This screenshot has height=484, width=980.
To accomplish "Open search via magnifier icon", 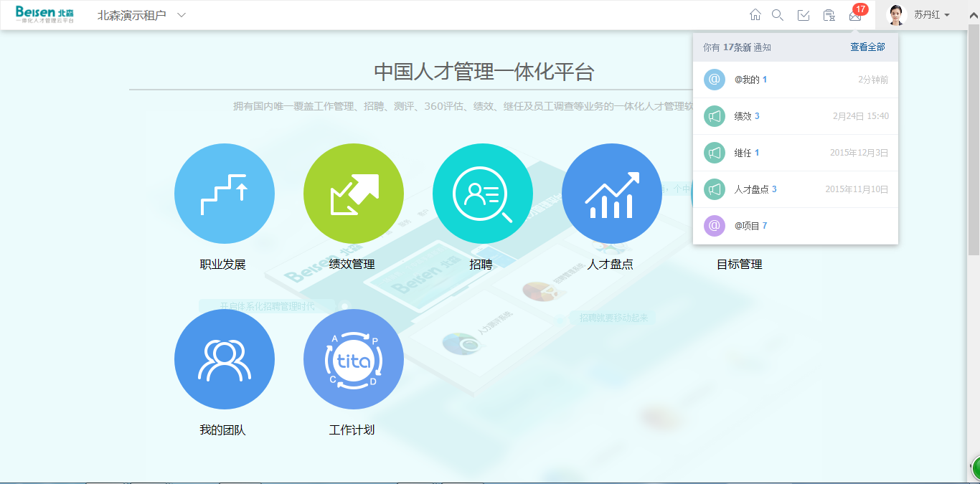I will pyautogui.click(x=777, y=15).
